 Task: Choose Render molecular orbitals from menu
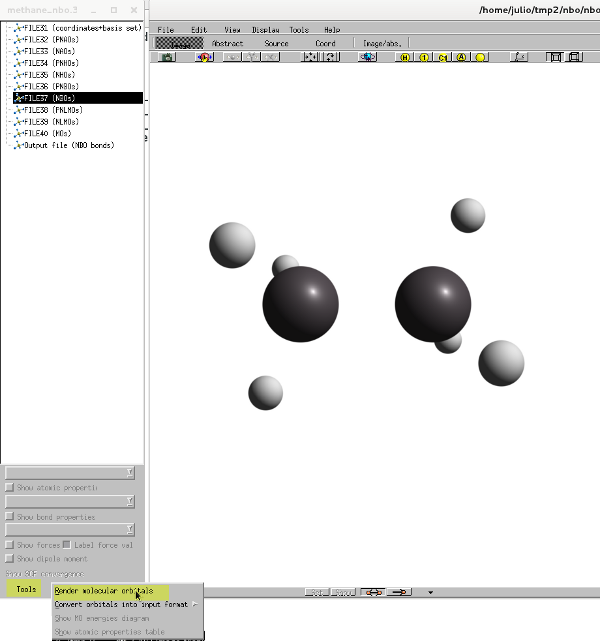[104, 591]
